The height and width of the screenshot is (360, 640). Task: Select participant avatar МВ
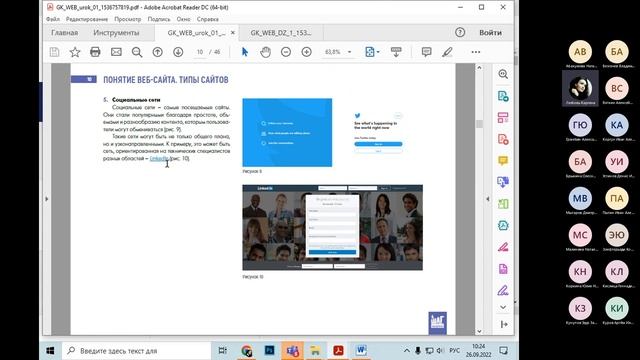click(580, 198)
